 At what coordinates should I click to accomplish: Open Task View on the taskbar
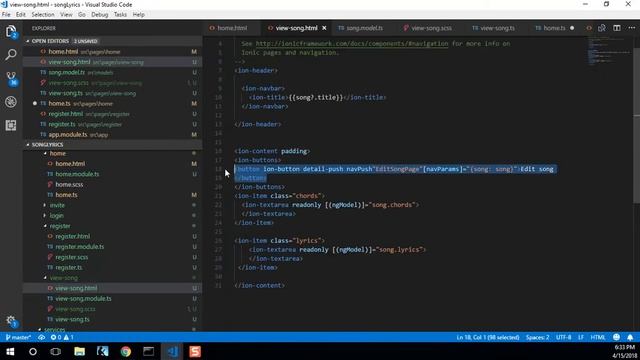[x=56, y=351]
